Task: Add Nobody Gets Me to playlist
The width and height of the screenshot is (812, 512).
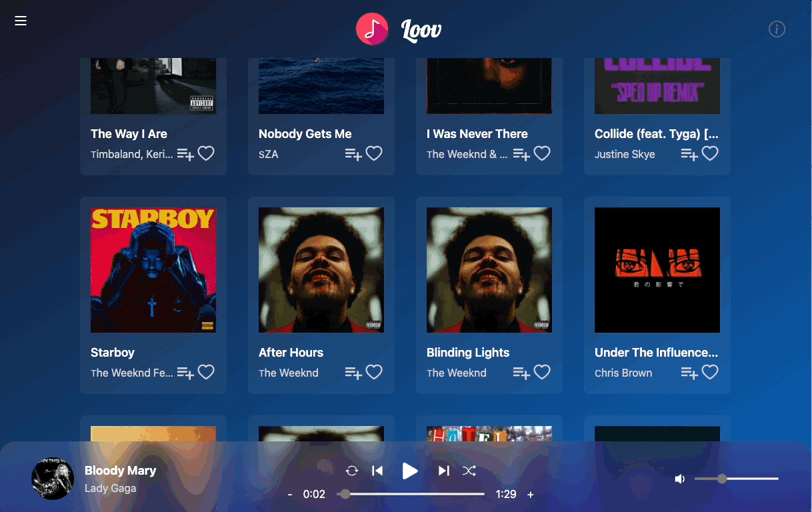Action: pos(353,155)
